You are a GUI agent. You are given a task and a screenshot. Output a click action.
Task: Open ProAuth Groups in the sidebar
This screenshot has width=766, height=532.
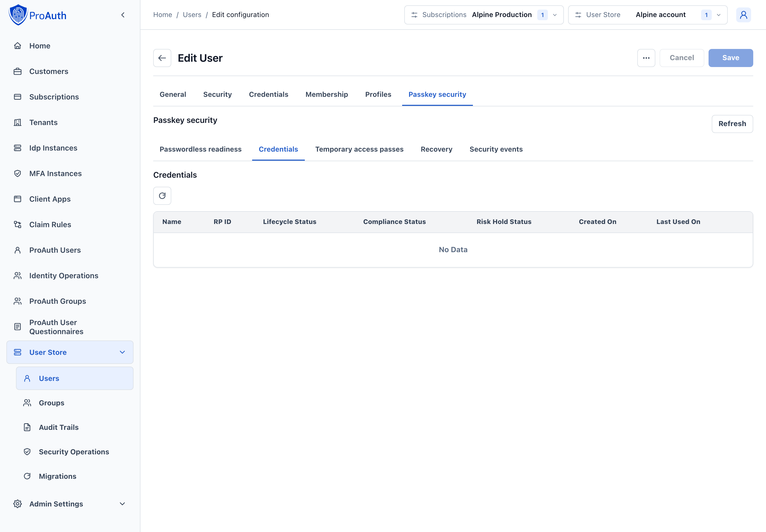click(70, 301)
